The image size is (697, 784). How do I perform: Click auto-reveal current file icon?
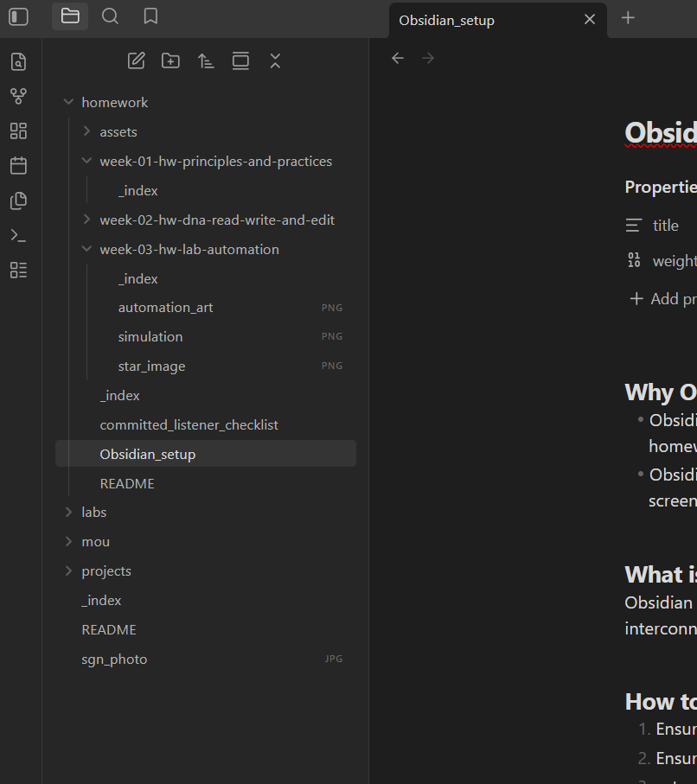pos(240,61)
